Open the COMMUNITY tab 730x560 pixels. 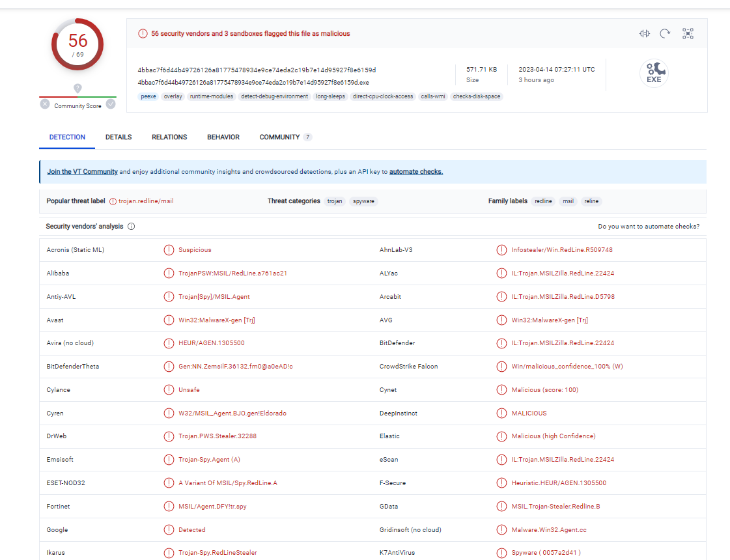pos(285,137)
